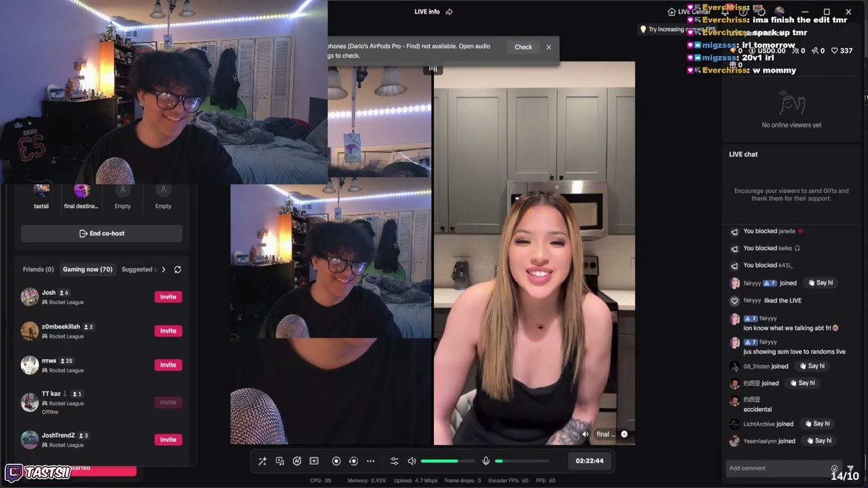Open the help question mark icon
868x488 pixels.
(743, 12)
